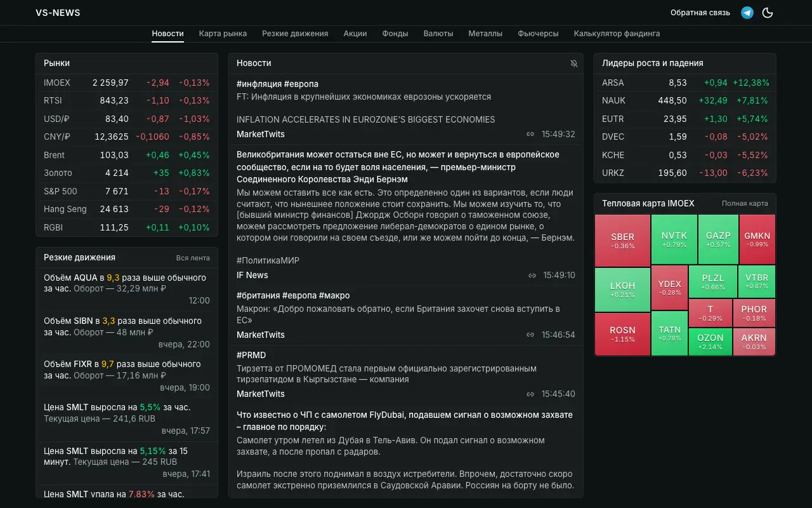Click KCHE in the leaders list

[685, 155]
